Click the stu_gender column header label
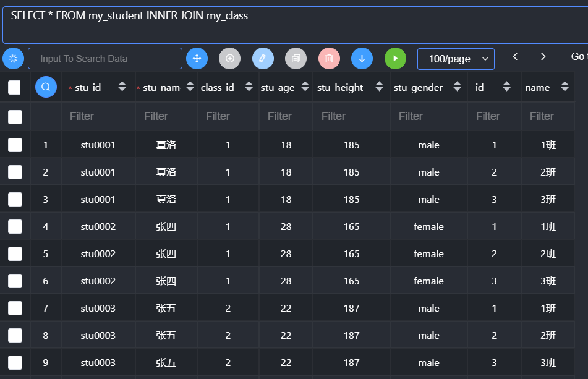Image resolution: width=588 pixels, height=379 pixels. [x=418, y=87]
